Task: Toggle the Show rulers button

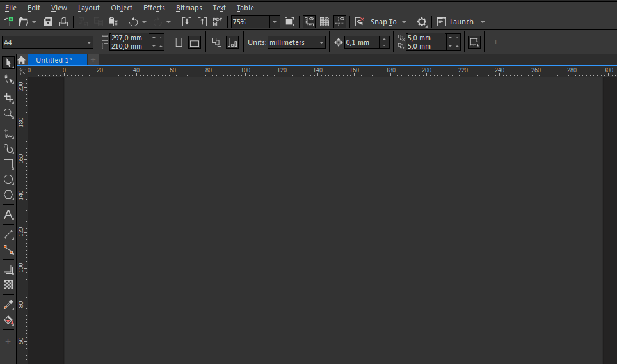Action: pos(309,22)
